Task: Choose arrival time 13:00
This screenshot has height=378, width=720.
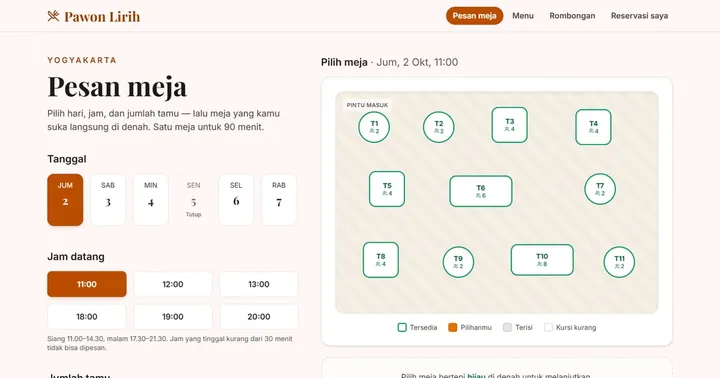Action: coord(259,284)
